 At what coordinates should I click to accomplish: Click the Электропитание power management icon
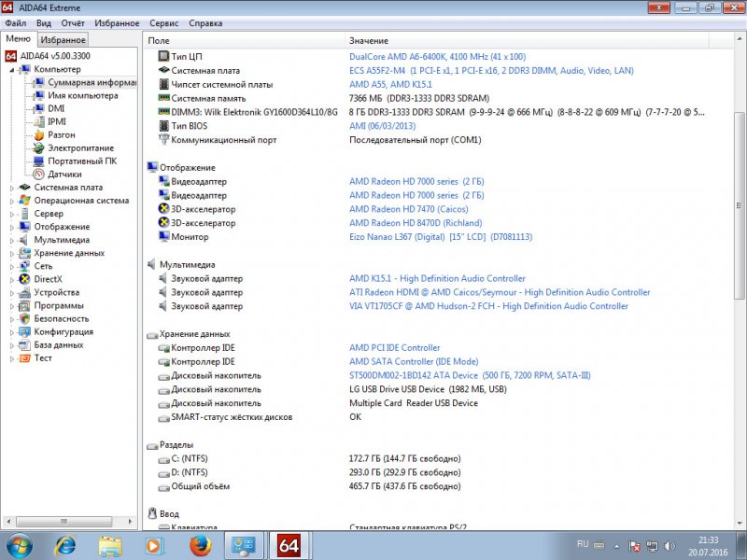point(39,148)
